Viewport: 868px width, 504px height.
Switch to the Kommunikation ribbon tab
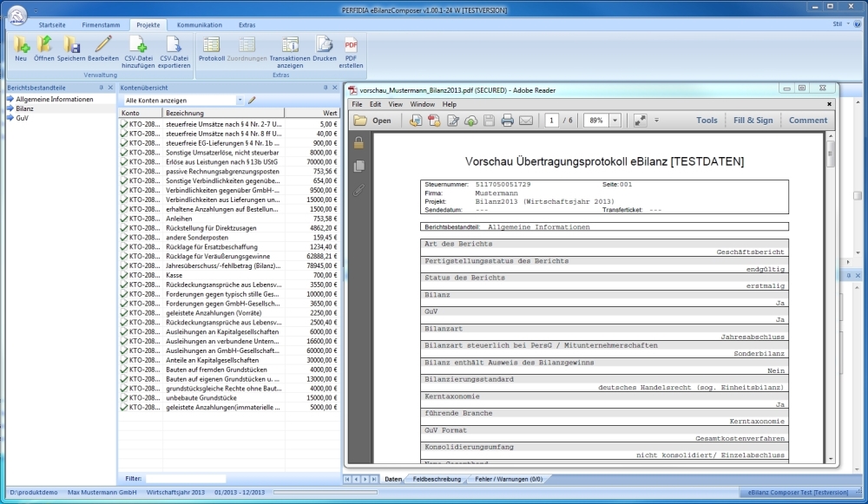(200, 25)
